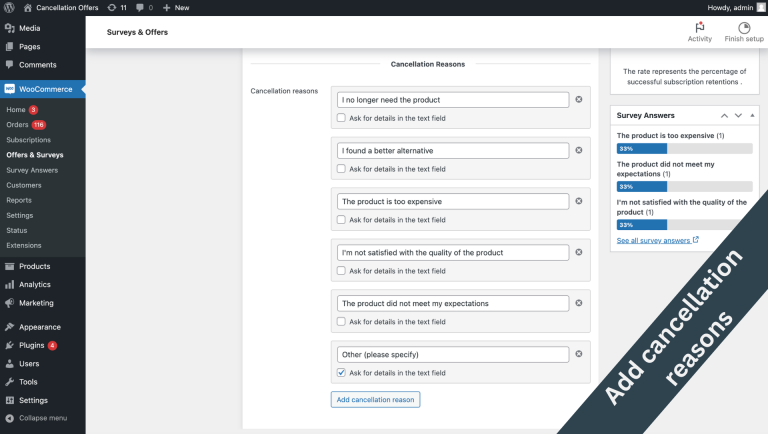The width and height of the screenshot is (768, 434).
Task: Open the Activity flag panel
Action: (x=699, y=32)
